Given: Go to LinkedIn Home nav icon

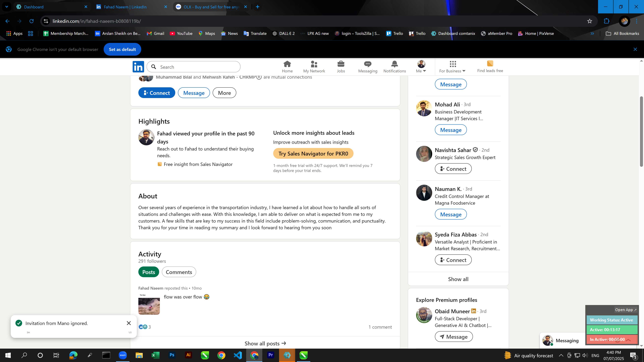Looking at the screenshot, I should 287,67.
